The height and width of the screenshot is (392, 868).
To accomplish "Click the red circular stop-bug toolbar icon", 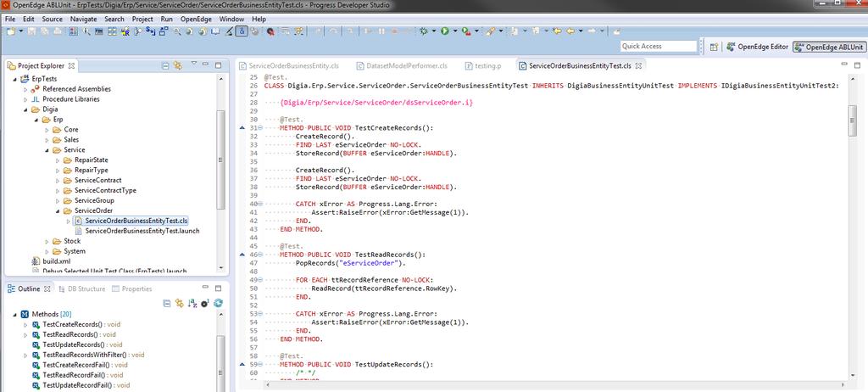I will point(270,31).
